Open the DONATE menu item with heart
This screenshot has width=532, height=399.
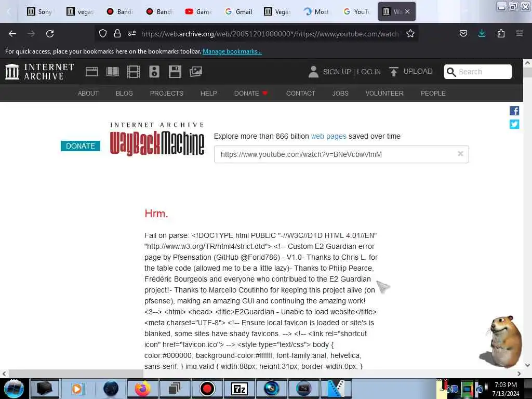(251, 94)
